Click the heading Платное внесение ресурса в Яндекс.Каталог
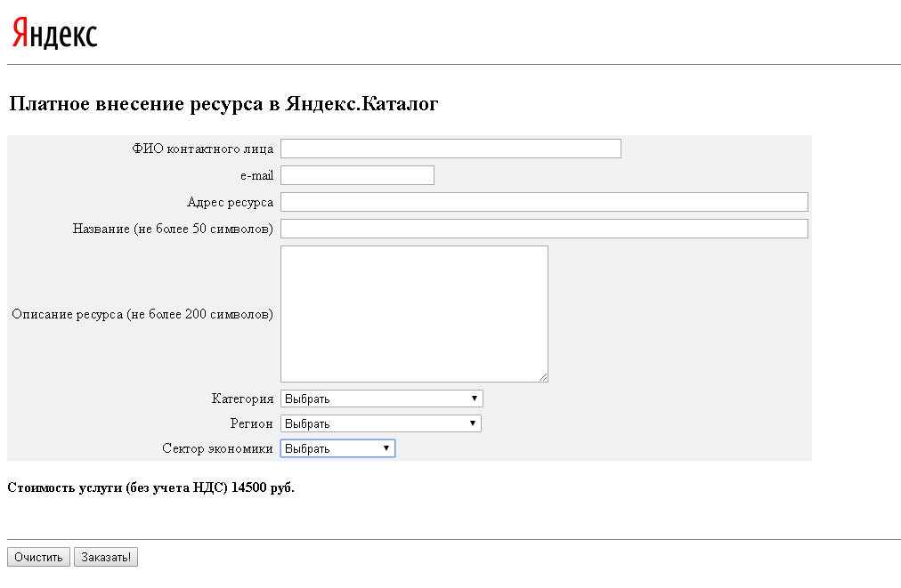 [223, 104]
